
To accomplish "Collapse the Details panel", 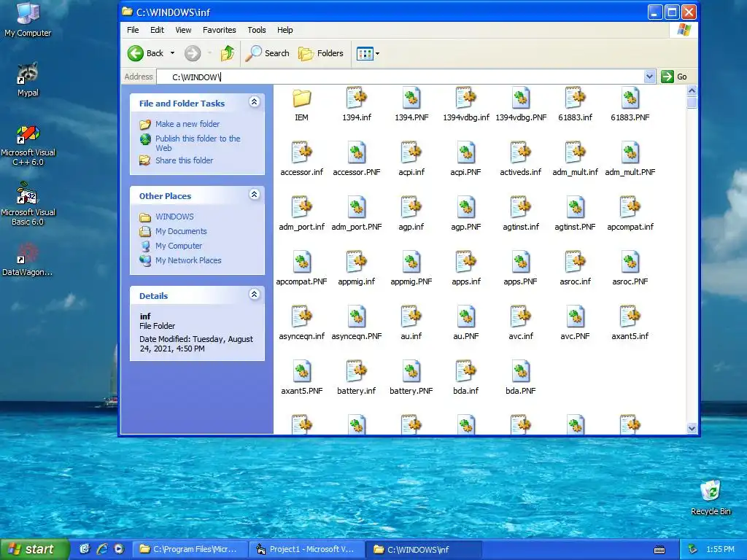I will point(255,295).
